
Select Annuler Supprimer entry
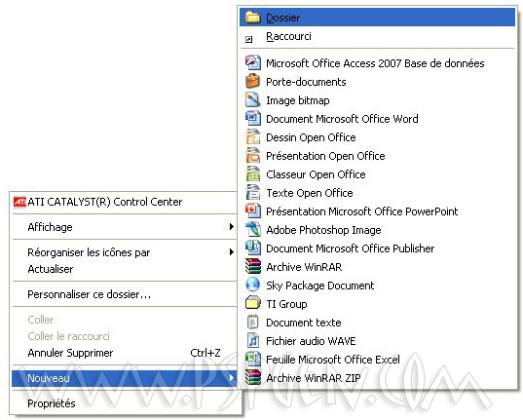(x=124, y=353)
